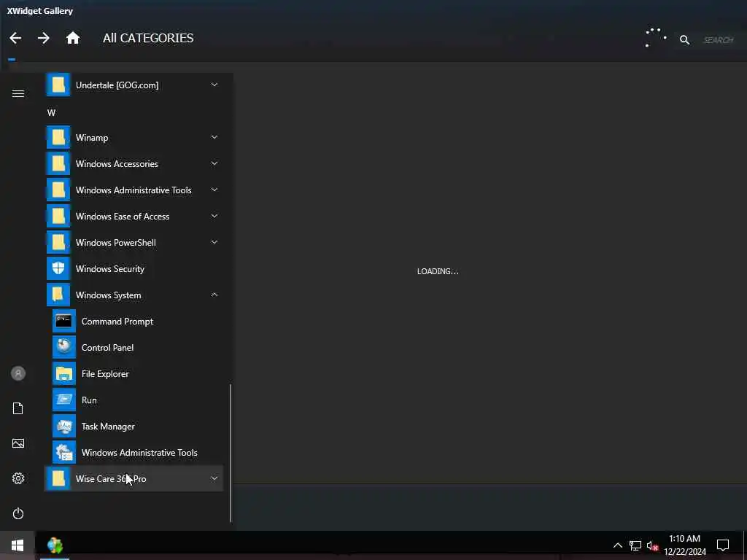This screenshot has height=560, width=747.
Task: Launch File Explorer
Action: (x=133, y=374)
